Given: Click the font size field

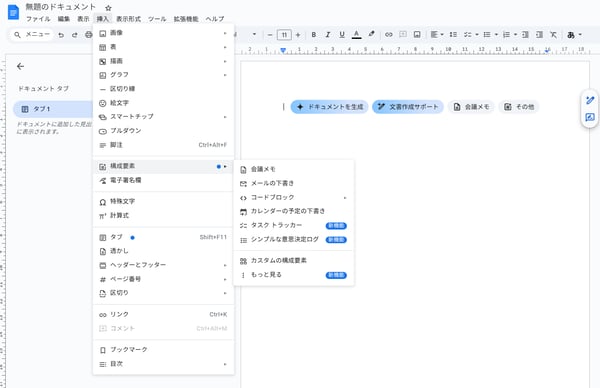Looking at the screenshot, I should click(284, 35).
